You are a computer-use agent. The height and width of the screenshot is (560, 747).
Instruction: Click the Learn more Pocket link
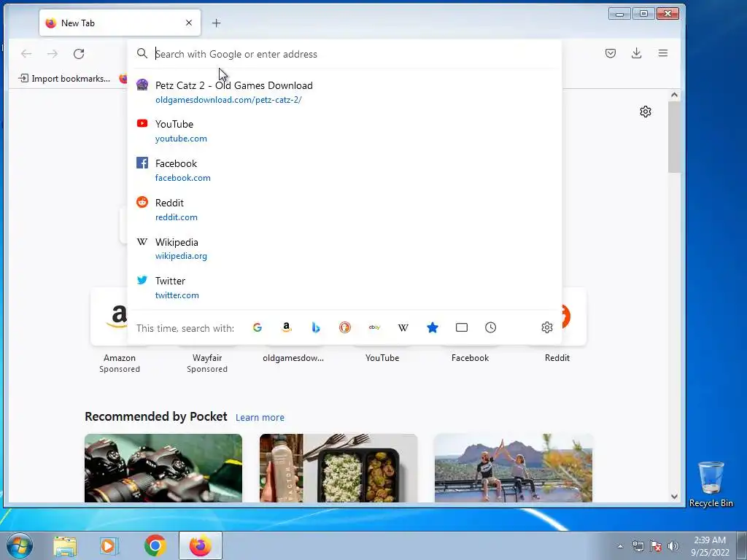260,418
